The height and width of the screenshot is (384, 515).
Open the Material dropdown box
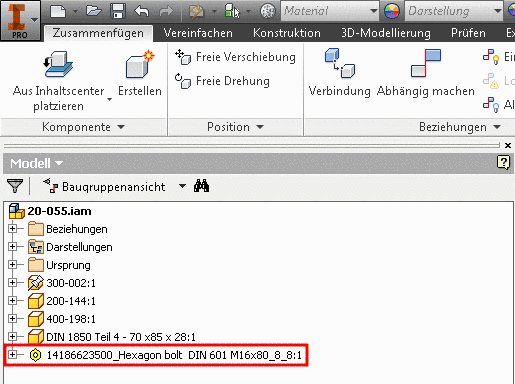329,11
